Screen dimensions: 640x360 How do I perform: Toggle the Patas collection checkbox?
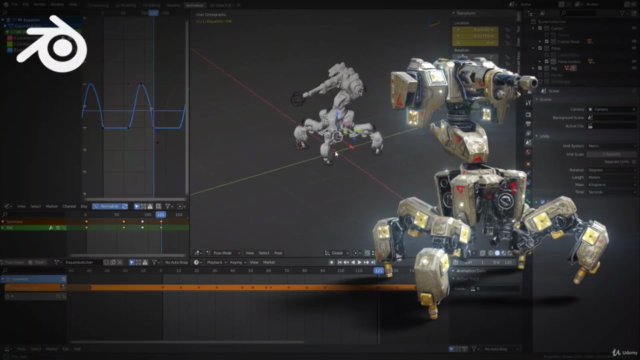coord(540,48)
